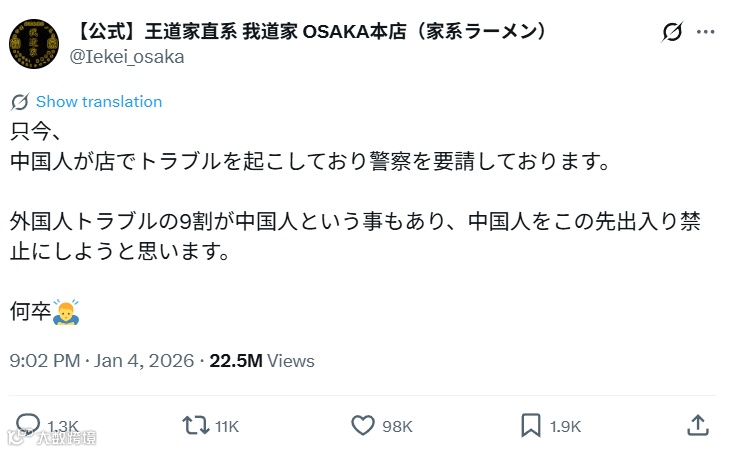731x452 pixels.
Task: Click the reply speech bubble icon
Action: click(30, 425)
